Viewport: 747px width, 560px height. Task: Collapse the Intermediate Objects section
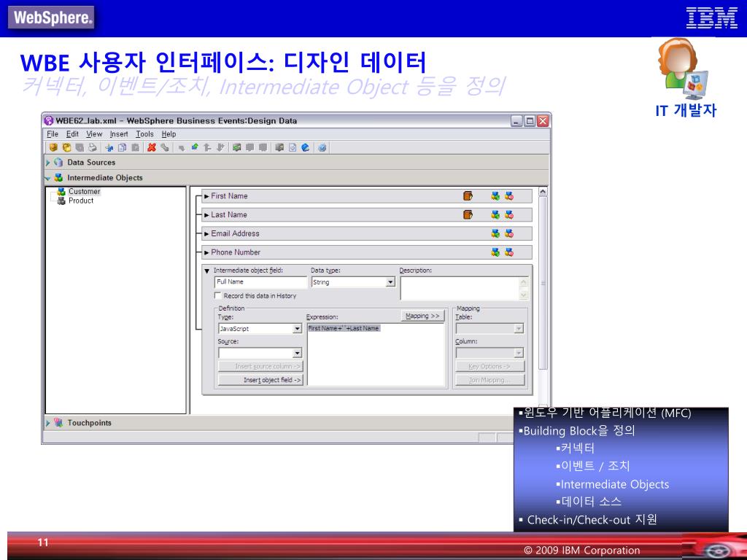47,178
